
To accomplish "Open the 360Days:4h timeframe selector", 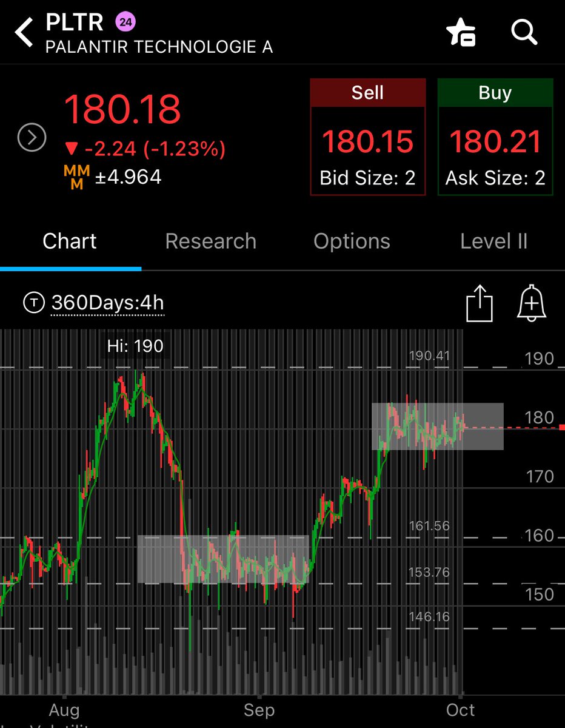I will 107,303.
